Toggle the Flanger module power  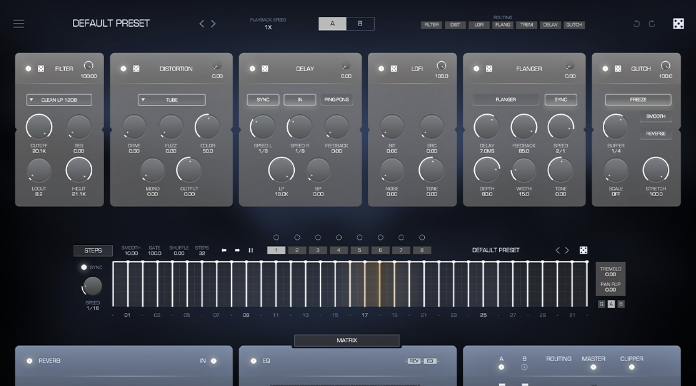click(476, 69)
